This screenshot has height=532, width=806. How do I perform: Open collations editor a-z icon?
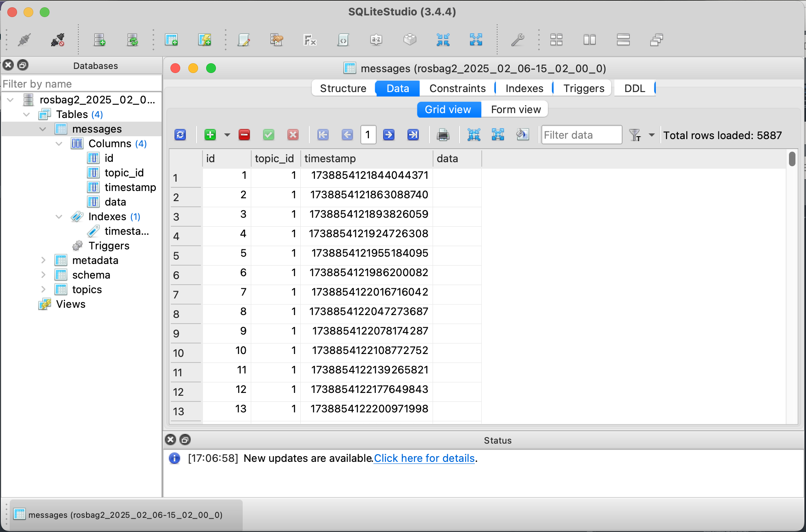(x=376, y=40)
